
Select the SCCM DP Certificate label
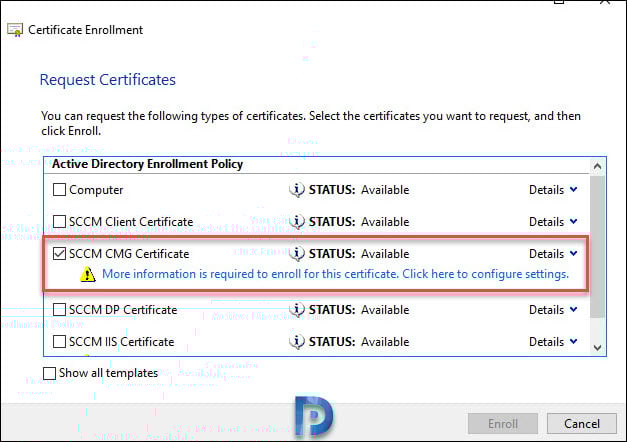pyautogui.click(x=123, y=310)
